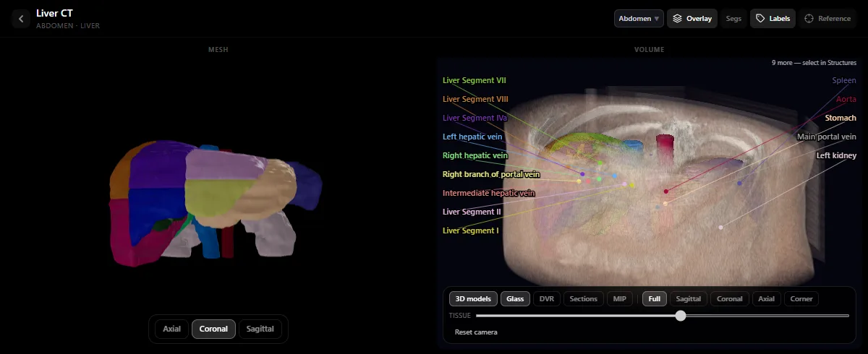Click the Intermediate hepatic vein label

tap(488, 193)
